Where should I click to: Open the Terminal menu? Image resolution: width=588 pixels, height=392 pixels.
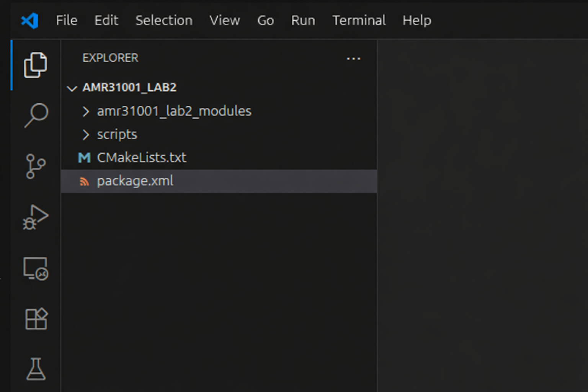coord(359,20)
